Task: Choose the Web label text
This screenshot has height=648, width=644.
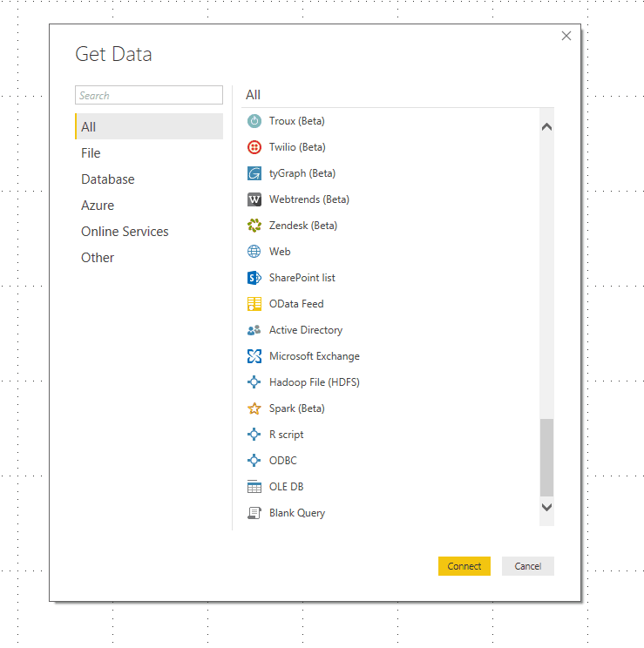Action: coord(280,252)
